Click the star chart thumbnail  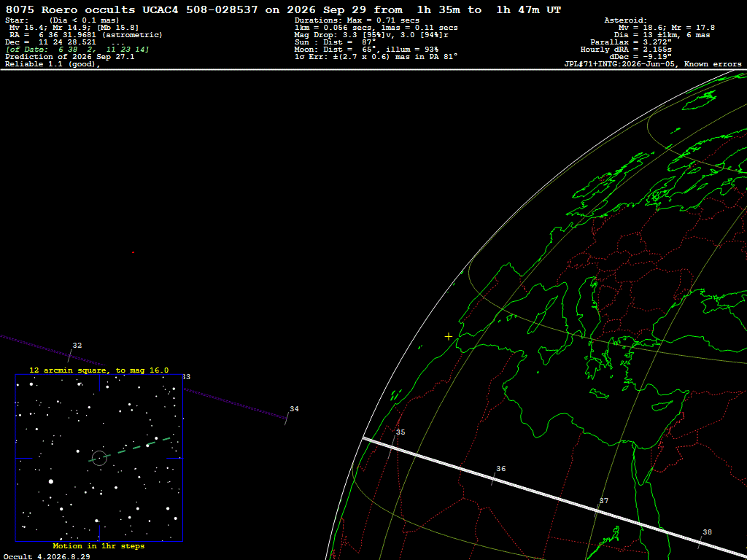point(99,458)
